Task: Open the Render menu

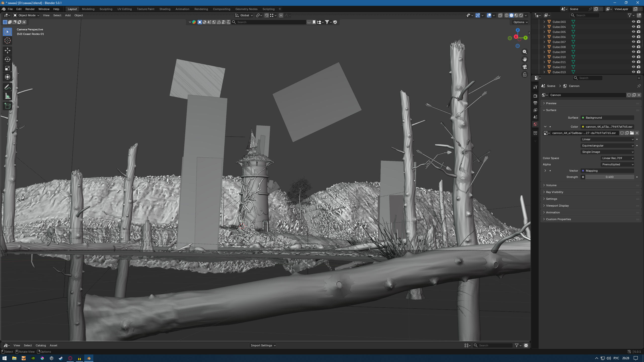Action: [x=30, y=9]
